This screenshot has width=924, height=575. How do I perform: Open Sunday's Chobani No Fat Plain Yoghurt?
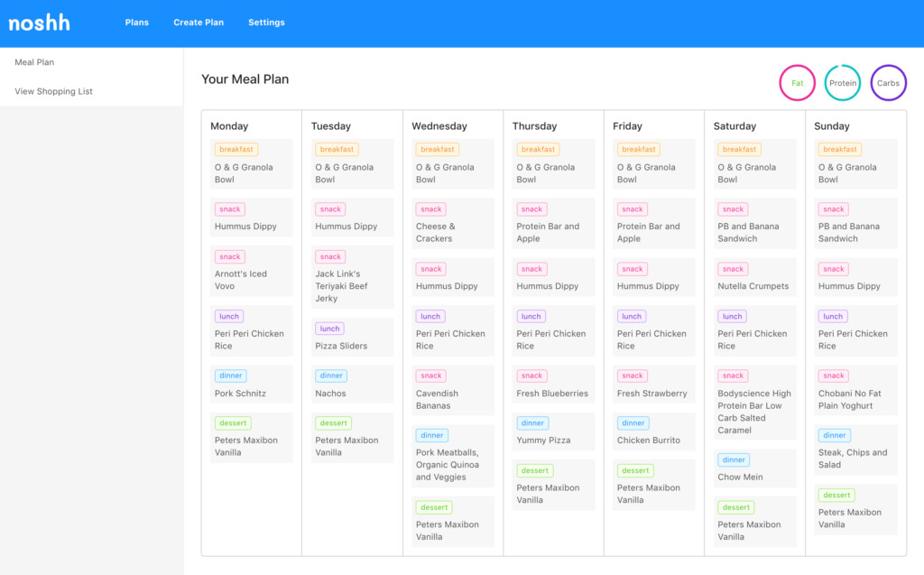tap(855, 391)
